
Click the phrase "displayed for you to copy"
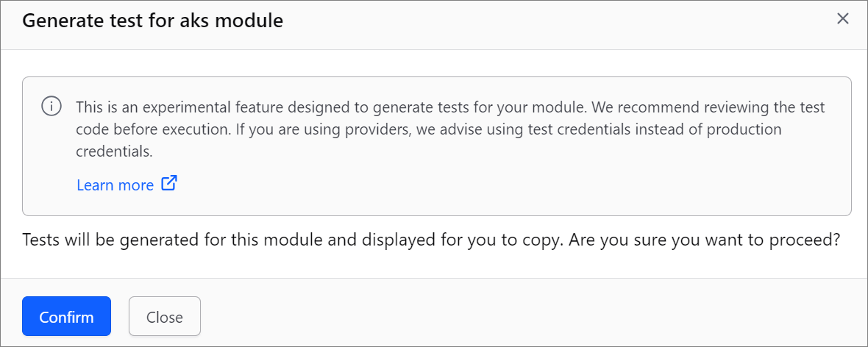pos(460,240)
